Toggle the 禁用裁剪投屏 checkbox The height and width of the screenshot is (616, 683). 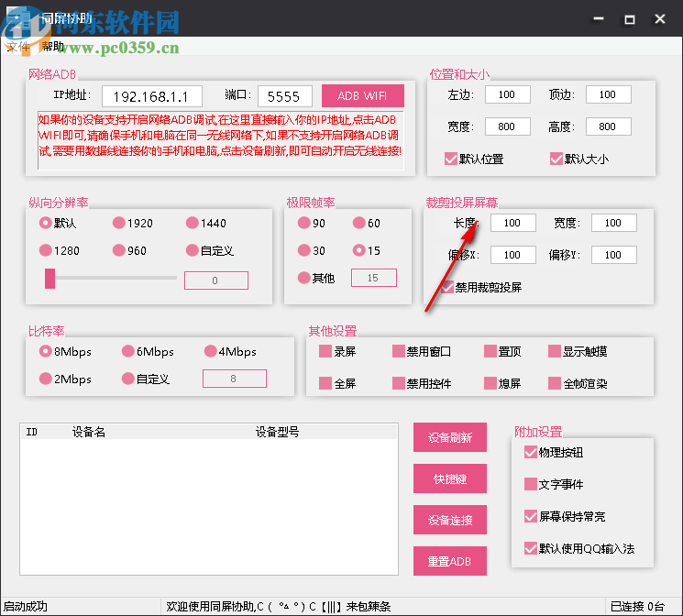(x=447, y=287)
